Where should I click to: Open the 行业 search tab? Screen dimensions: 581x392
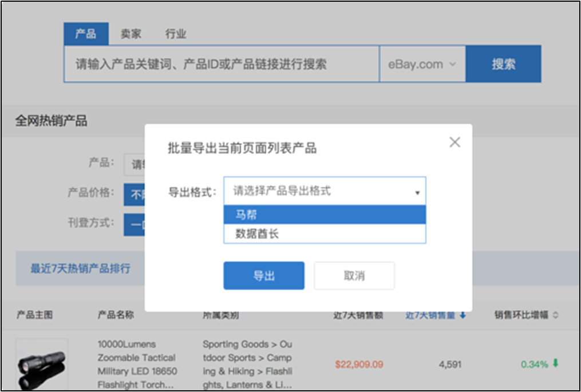tap(176, 34)
